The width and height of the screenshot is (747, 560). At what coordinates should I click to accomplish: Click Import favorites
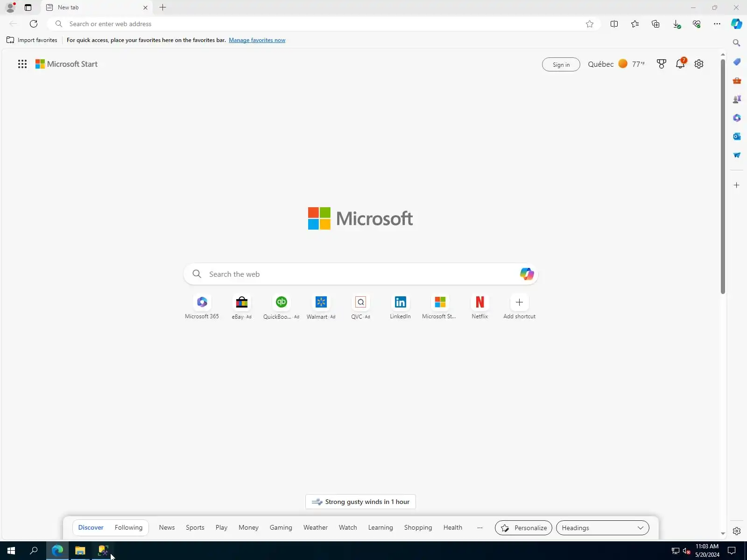[x=32, y=40]
